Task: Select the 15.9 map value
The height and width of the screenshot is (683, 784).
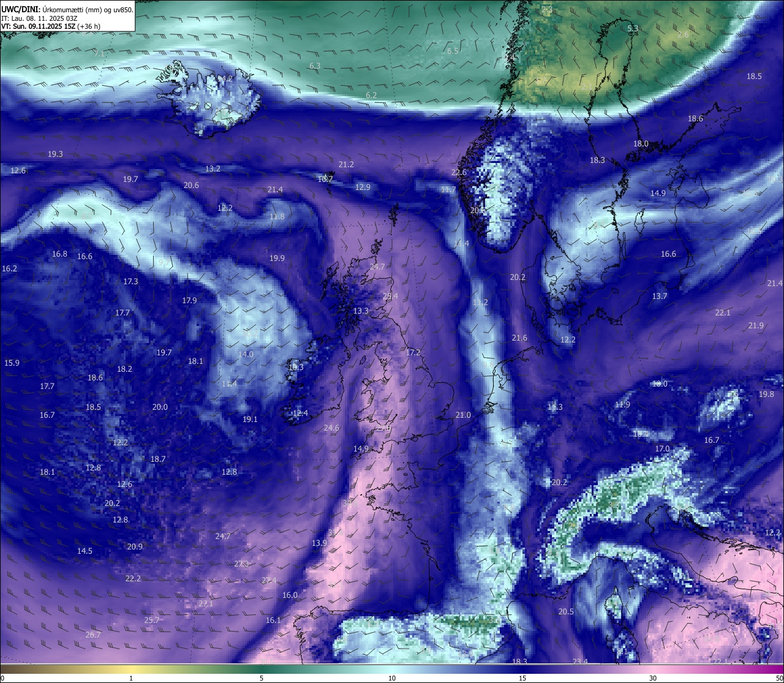Action: [x=12, y=363]
